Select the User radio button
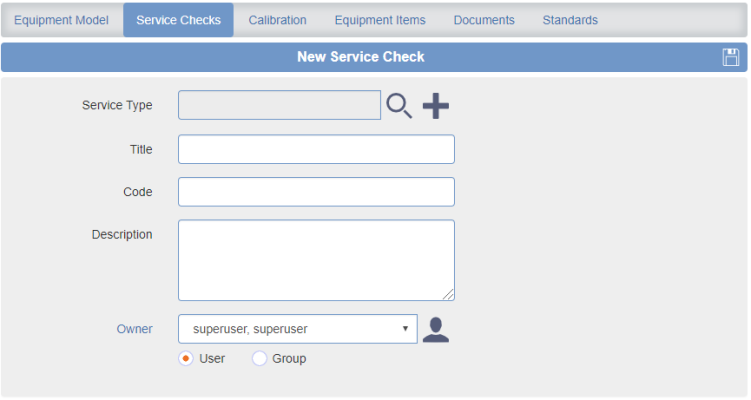 [186, 358]
